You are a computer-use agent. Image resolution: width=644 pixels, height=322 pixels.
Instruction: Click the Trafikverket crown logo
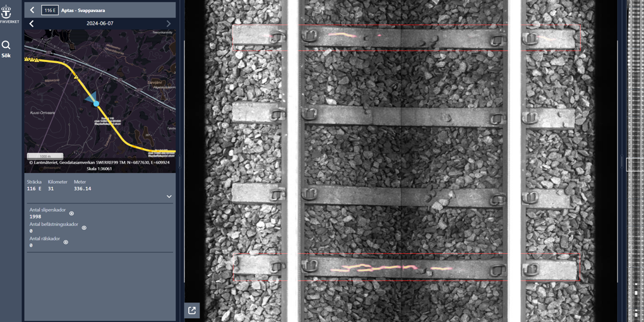[6, 13]
